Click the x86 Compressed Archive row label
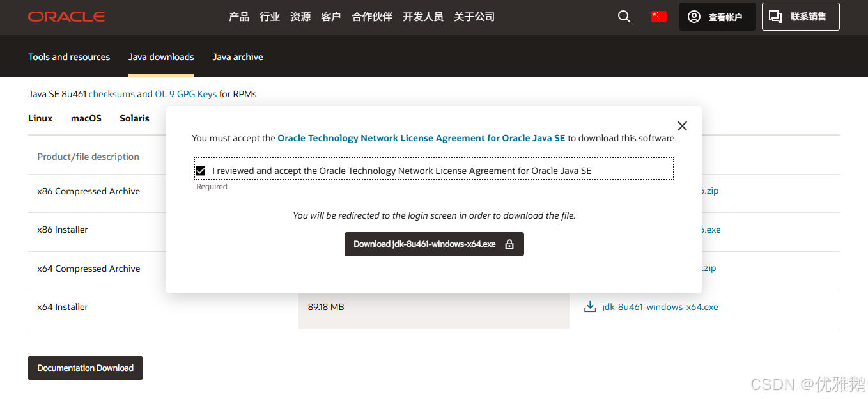Image resolution: width=868 pixels, height=399 pixels. point(89,191)
